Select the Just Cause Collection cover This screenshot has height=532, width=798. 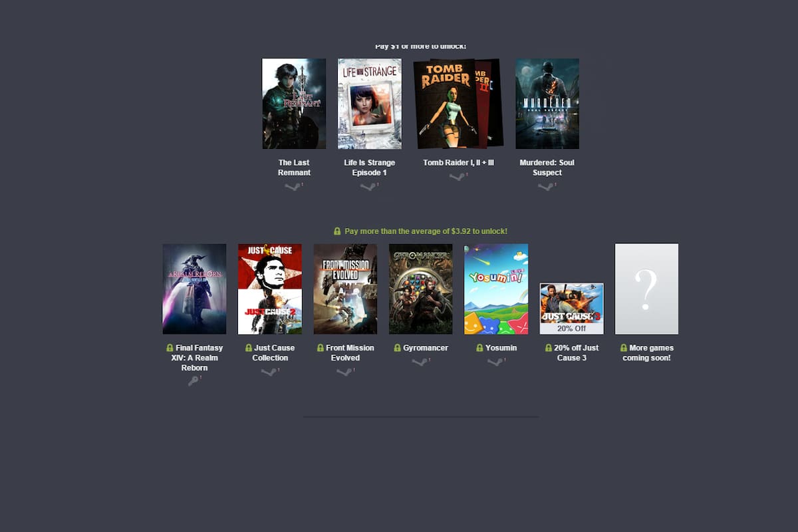tap(270, 289)
